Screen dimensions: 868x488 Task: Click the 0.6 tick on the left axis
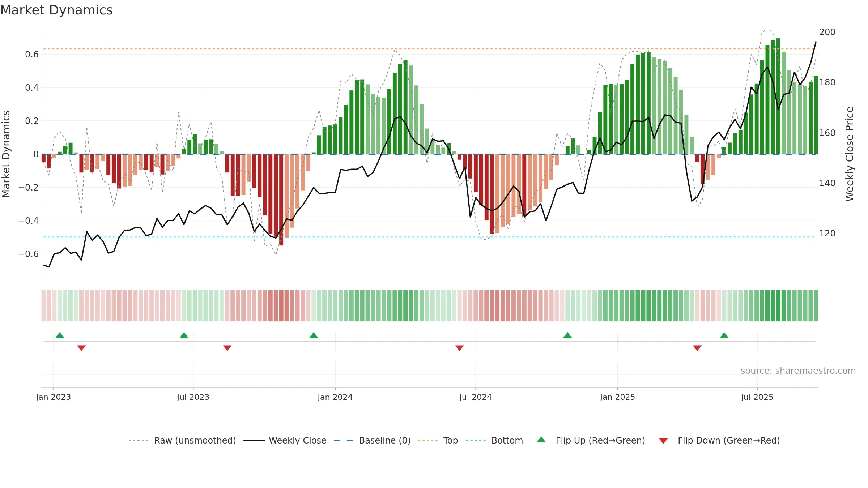[32, 55]
